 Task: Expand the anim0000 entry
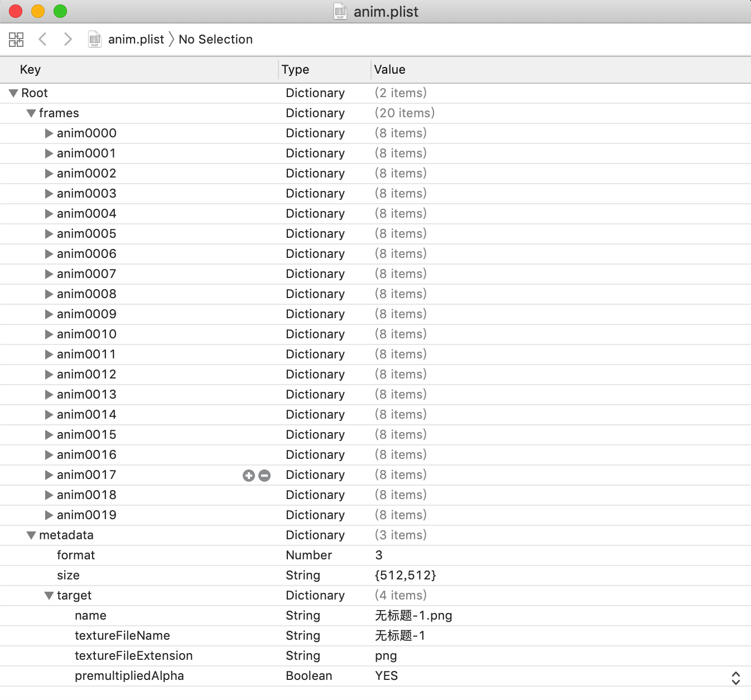tap(49, 133)
